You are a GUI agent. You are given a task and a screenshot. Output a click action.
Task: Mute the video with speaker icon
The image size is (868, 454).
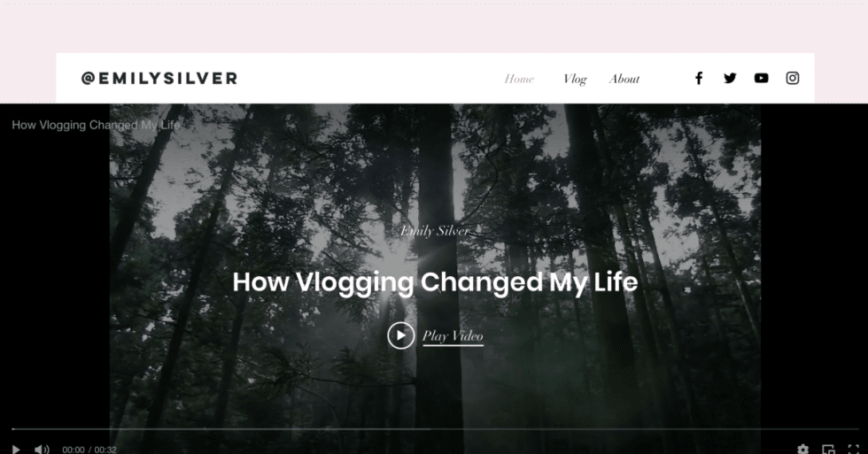click(x=42, y=450)
